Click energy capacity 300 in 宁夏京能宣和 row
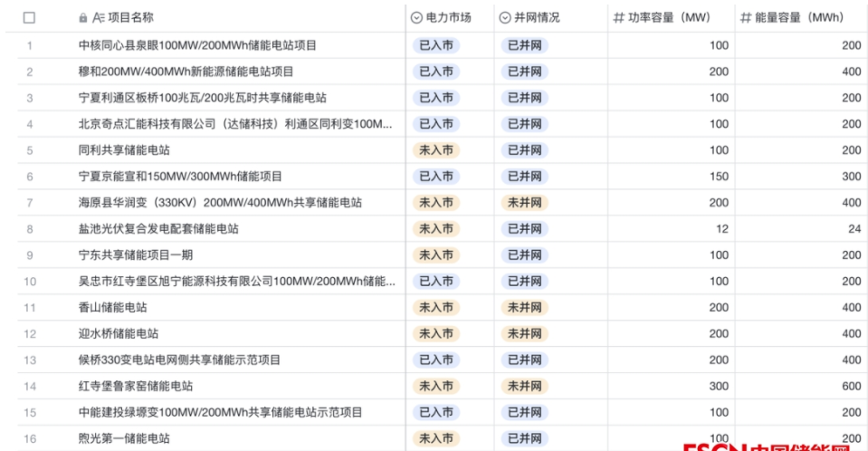 point(852,177)
